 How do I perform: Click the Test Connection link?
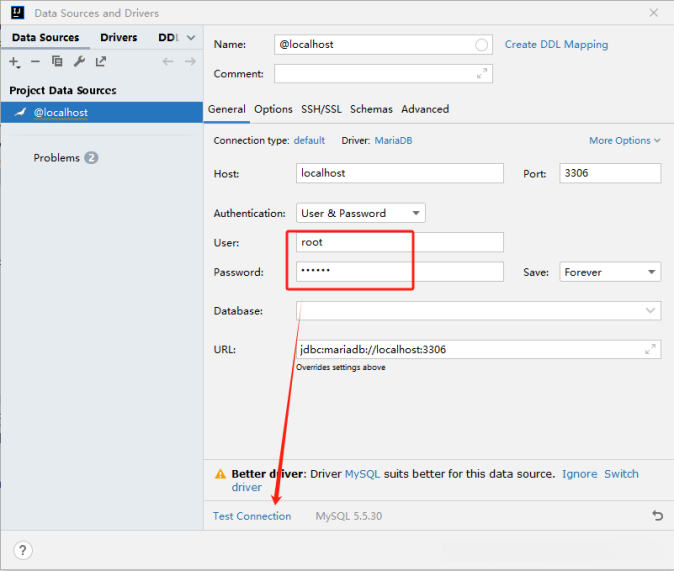252,516
